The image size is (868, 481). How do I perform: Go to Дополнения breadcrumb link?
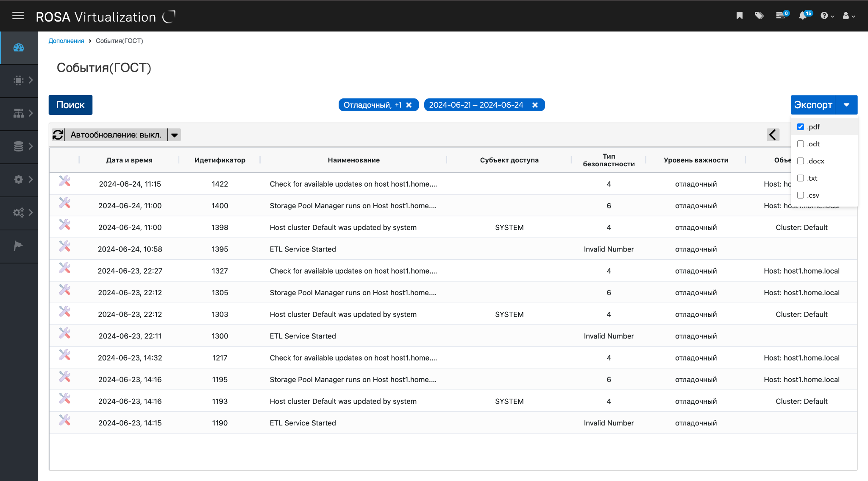[66, 41]
